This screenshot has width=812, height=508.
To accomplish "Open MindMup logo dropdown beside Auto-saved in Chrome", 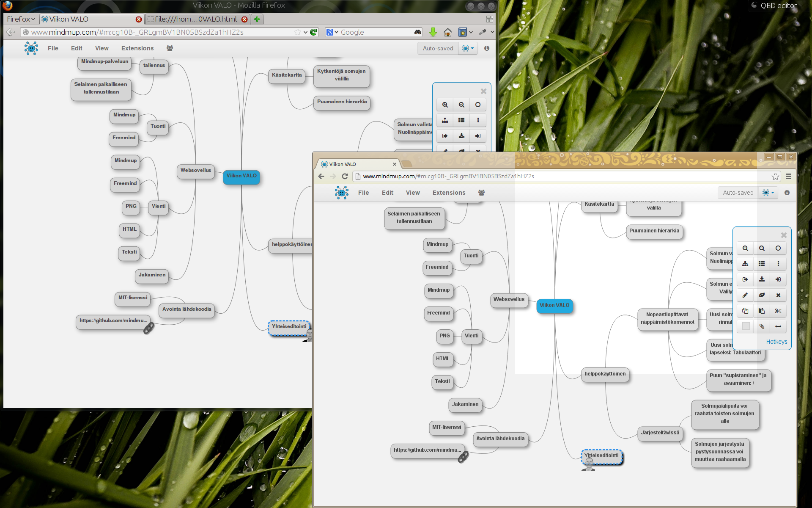I will point(768,193).
